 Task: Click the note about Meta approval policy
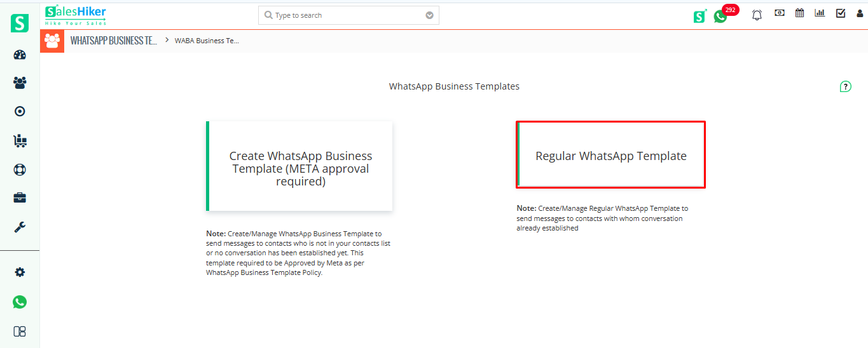click(x=298, y=253)
